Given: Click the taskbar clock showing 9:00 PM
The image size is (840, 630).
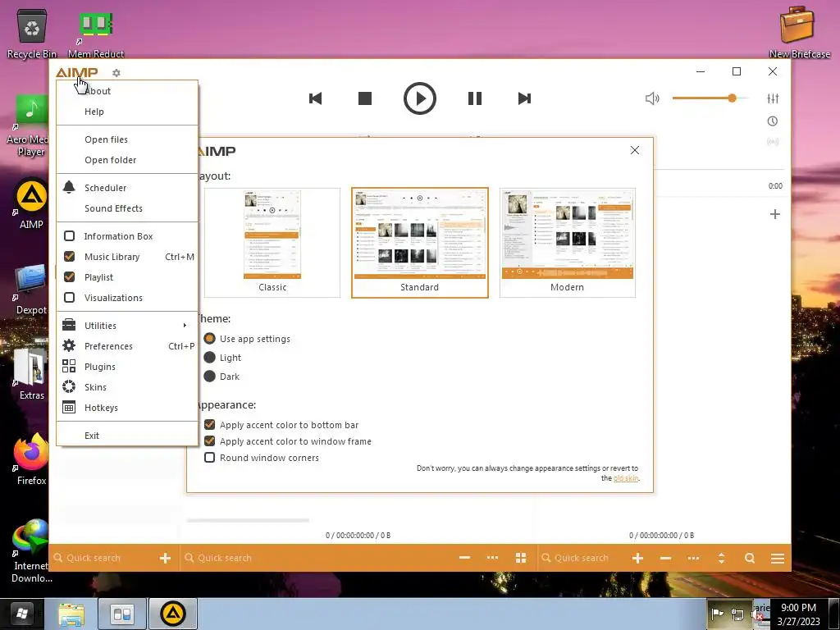Looking at the screenshot, I should (798, 614).
